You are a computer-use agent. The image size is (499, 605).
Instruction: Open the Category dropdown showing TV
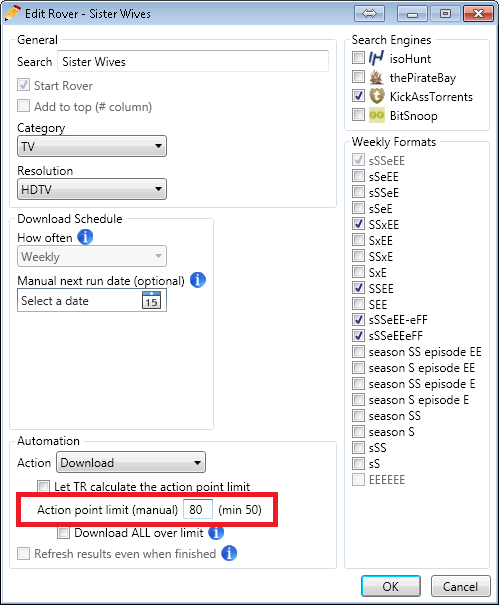[x=92, y=146]
